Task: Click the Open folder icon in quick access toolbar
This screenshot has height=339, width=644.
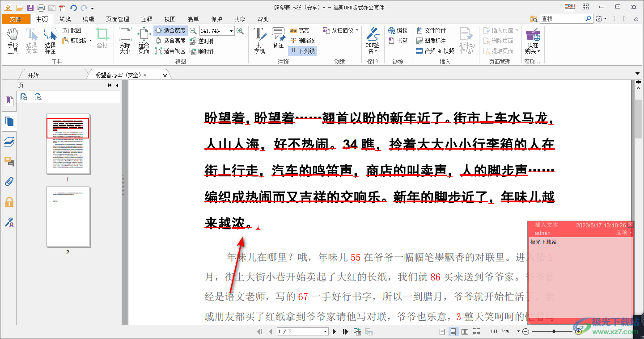Action: (x=19, y=8)
